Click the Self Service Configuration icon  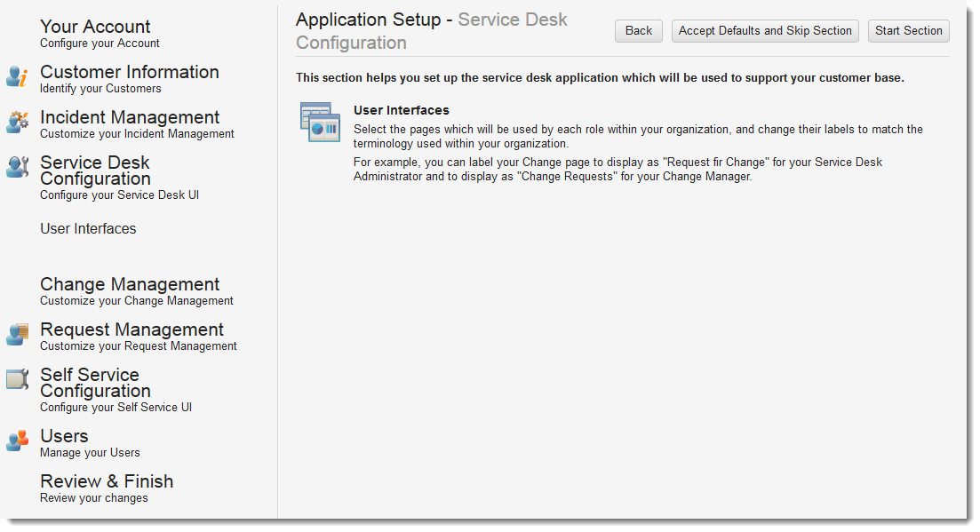(x=17, y=380)
